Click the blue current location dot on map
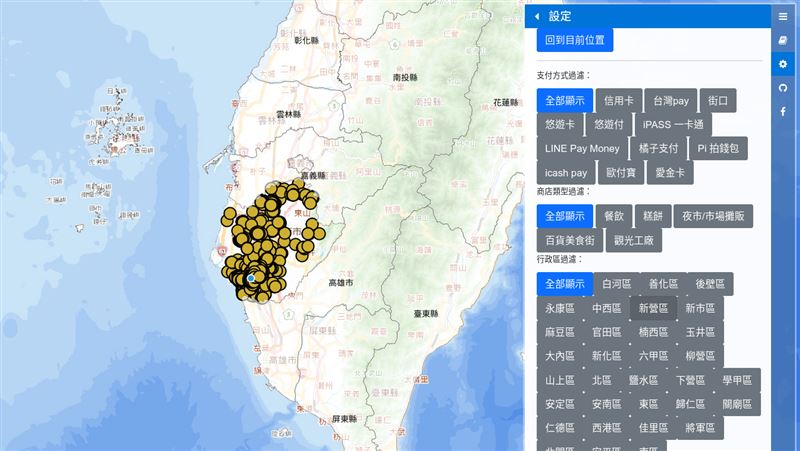This screenshot has width=800, height=451. pyautogui.click(x=251, y=279)
